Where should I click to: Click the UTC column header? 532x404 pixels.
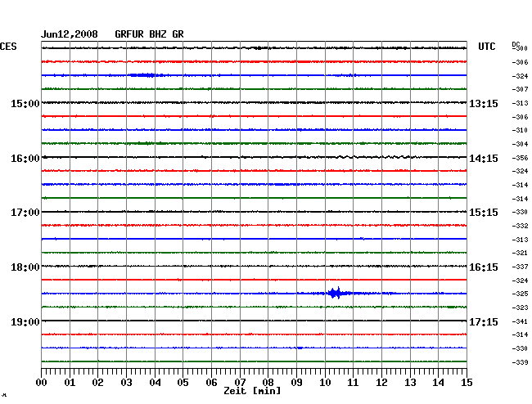tap(486, 47)
